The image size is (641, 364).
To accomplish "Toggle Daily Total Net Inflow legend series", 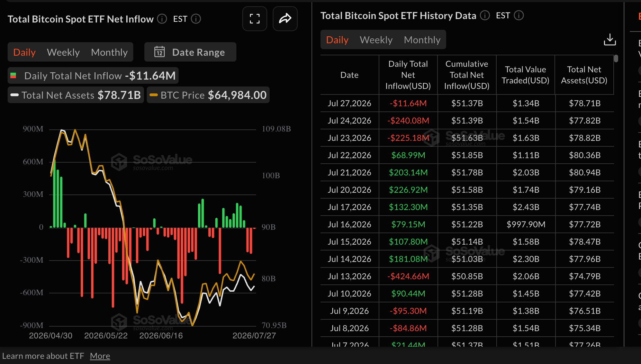I will pyautogui.click(x=93, y=75).
